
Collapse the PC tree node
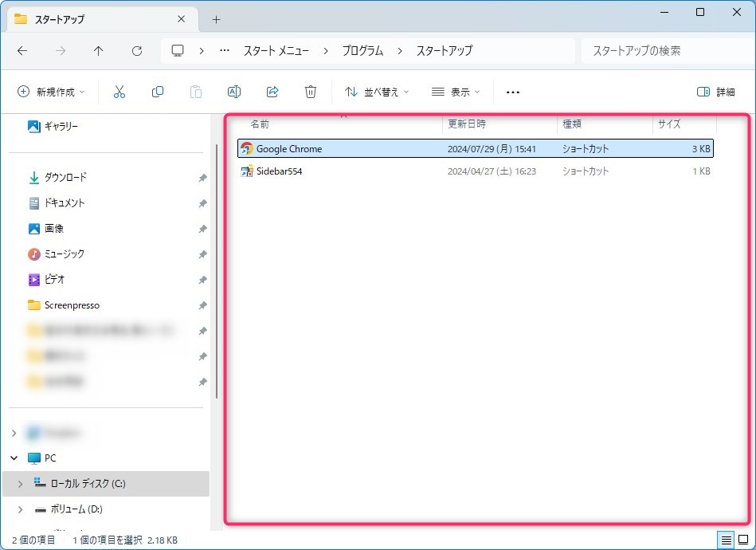[14, 458]
